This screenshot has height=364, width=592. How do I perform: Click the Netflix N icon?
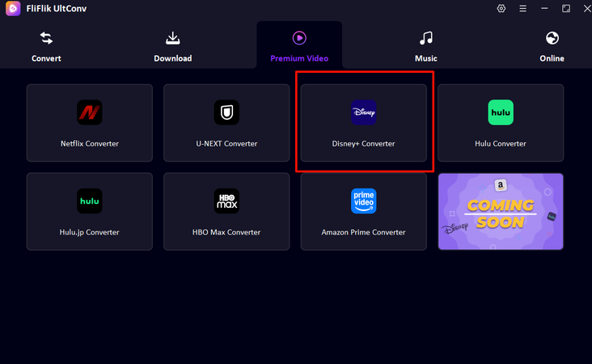pyautogui.click(x=90, y=112)
